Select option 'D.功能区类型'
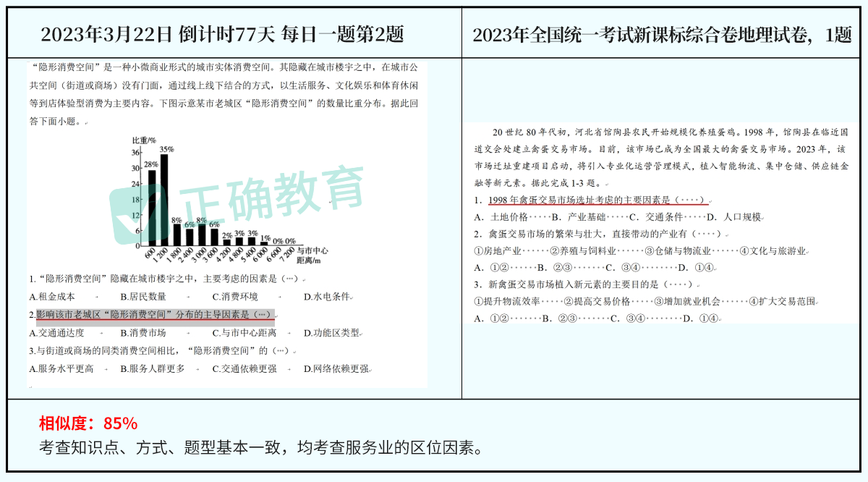 (332, 333)
